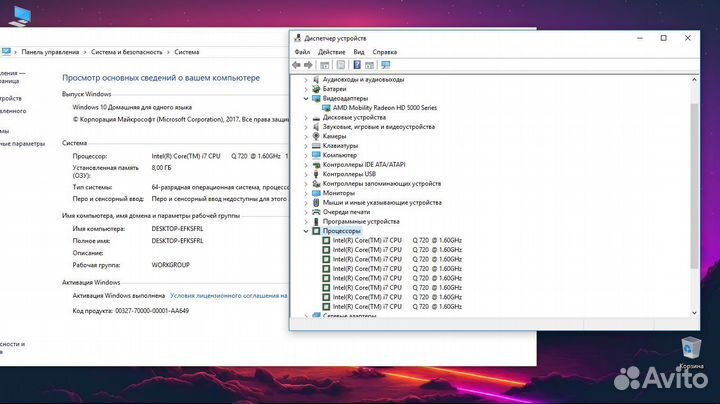
Task: Open the Вид menu
Action: (359, 52)
